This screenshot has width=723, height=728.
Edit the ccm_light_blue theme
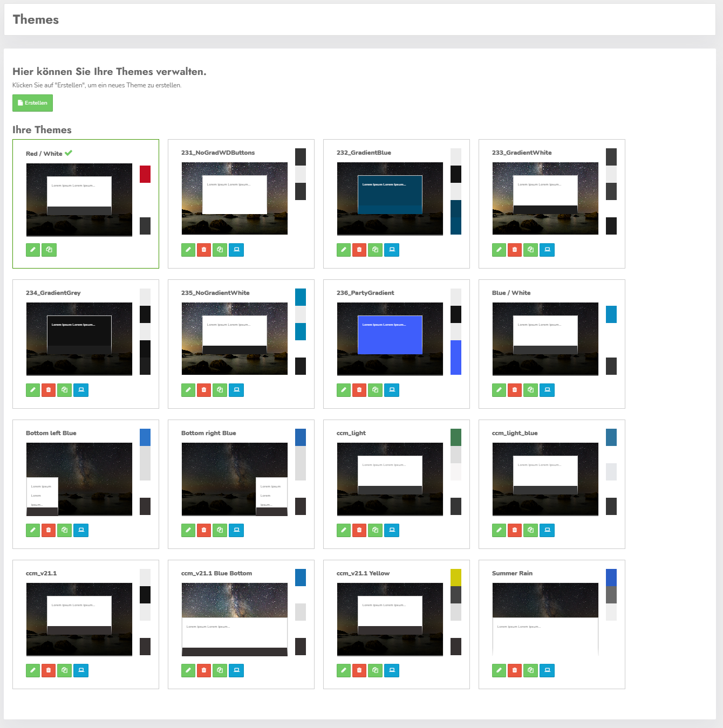click(x=499, y=530)
